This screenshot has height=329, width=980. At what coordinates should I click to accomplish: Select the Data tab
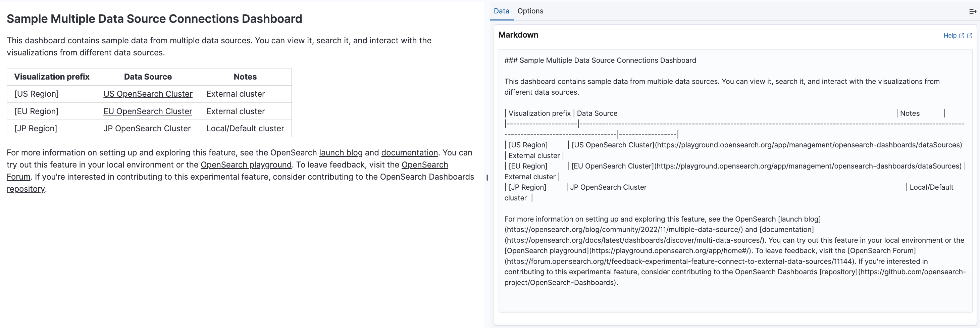click(501, 11)
